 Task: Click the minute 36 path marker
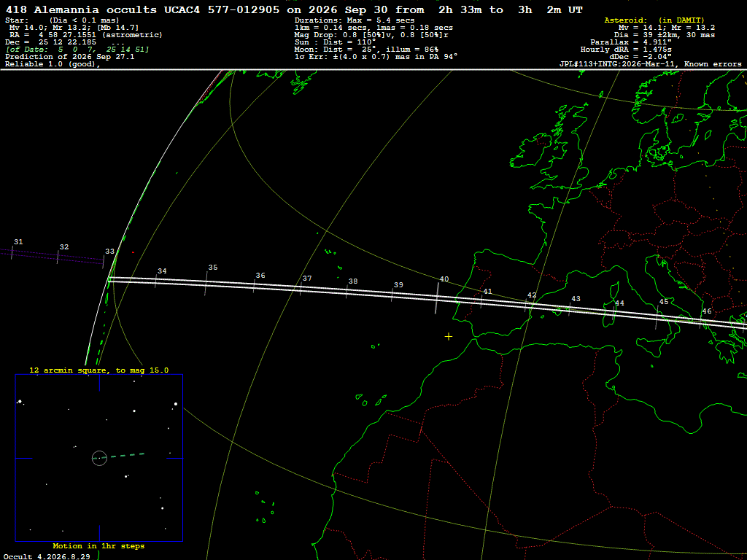(253, 286)
